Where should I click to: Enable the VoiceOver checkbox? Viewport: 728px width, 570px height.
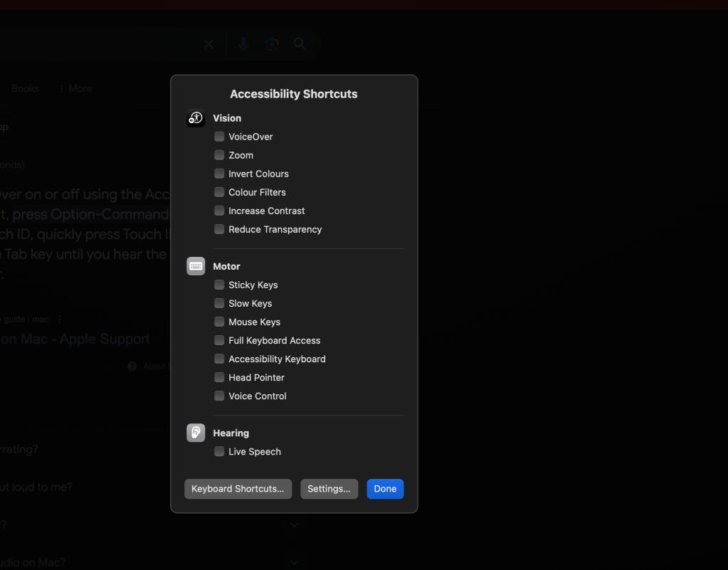point(219,137)
